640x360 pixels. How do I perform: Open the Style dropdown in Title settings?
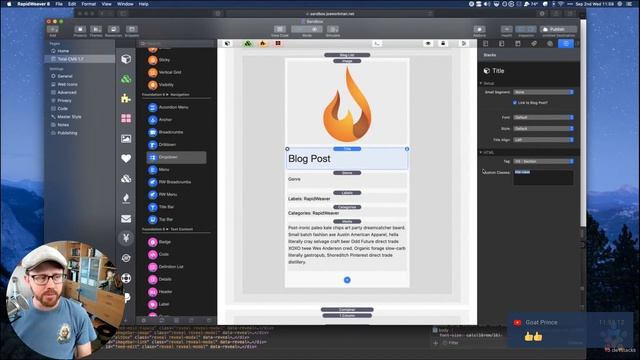[543, 129]
